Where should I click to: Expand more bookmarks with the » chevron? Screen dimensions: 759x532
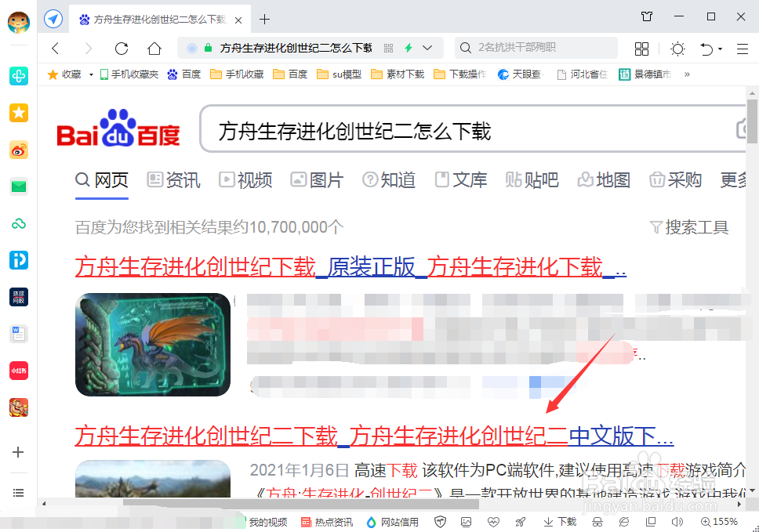[686, 74]
